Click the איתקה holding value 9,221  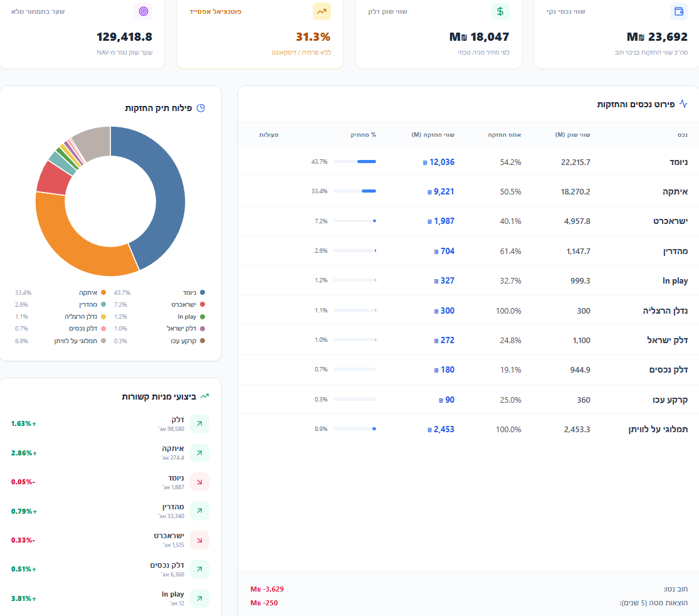click(441, 191)
